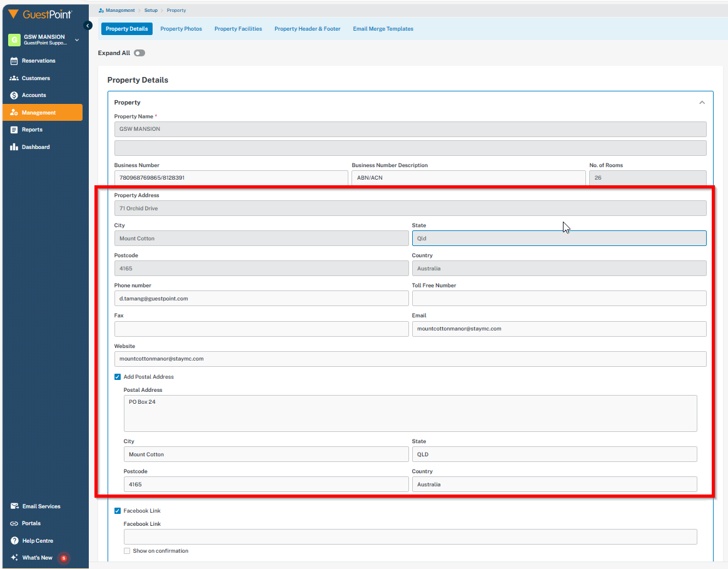Uncheck the Add Postal Address checkbox
728x569 pixels.
click(x=118, y=377)
